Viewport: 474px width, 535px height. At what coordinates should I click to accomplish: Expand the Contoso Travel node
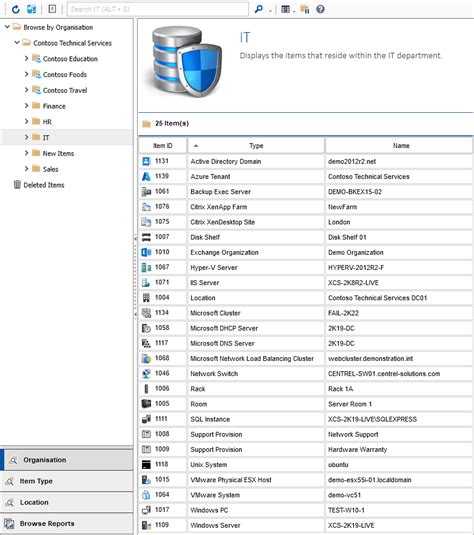[x=26, y=90]
